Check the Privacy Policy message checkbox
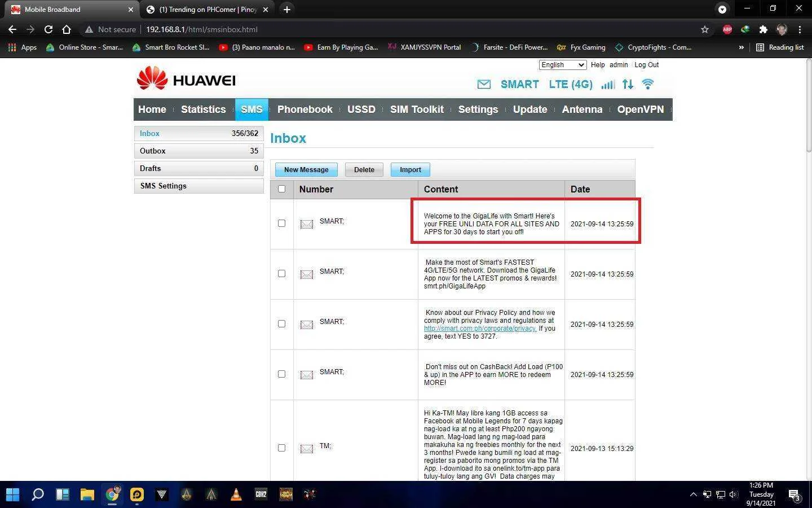 281,324
